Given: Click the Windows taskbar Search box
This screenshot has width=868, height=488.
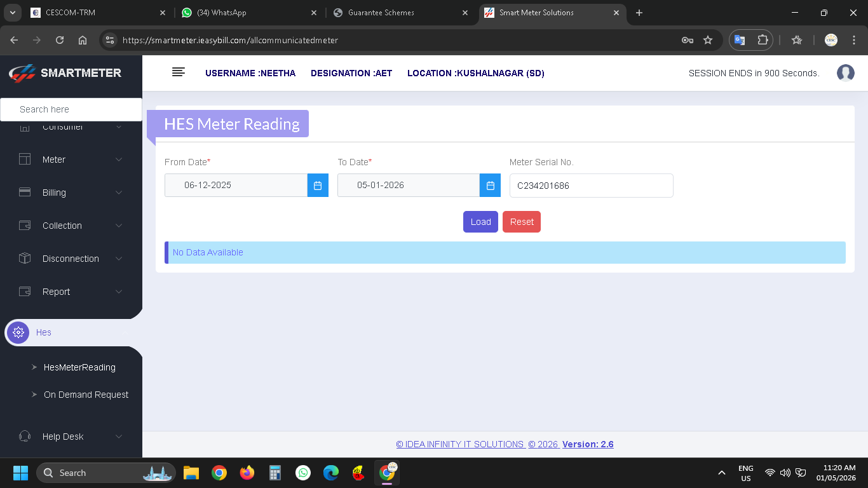Looking at the screenshot, I should coord(106,473).
